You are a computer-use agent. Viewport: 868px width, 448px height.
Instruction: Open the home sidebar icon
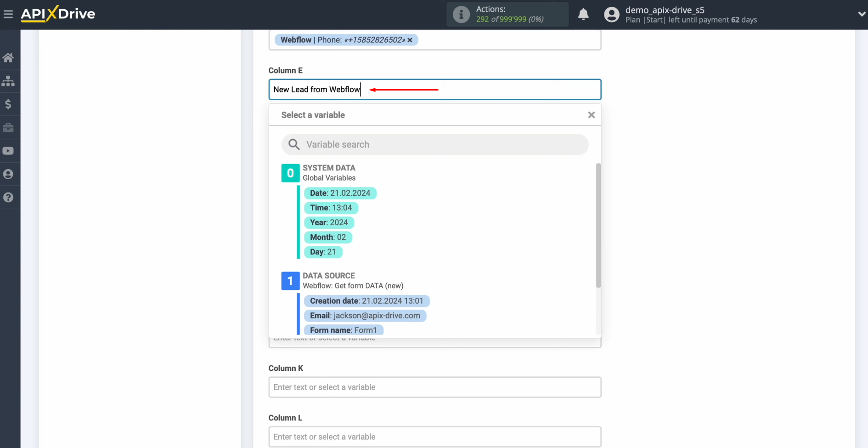point(8,58)
